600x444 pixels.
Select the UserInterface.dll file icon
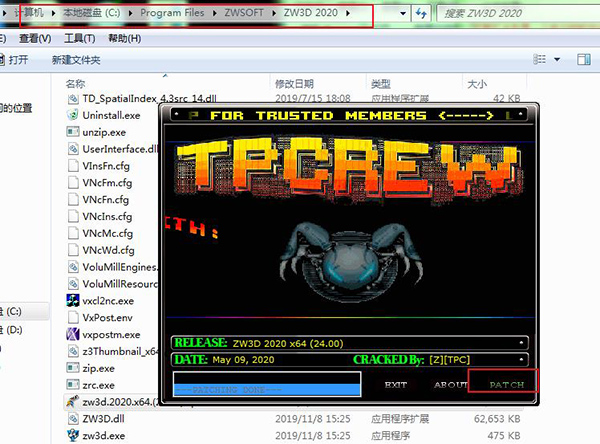coord(72,149)
